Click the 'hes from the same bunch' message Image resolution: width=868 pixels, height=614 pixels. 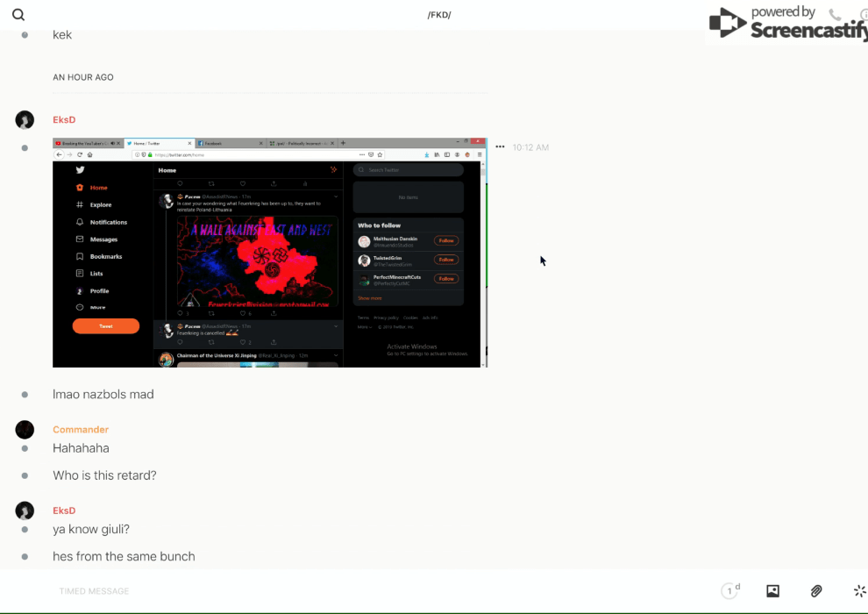124,557
